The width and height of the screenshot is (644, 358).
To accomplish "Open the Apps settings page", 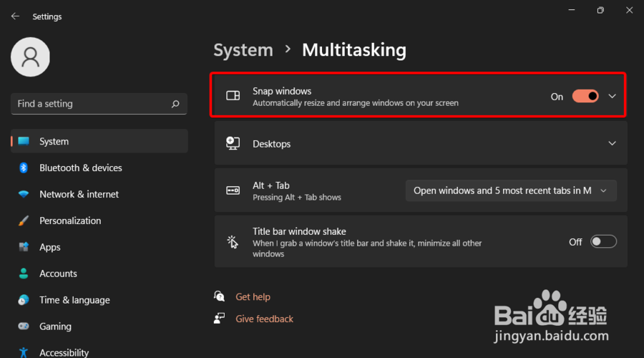I will pos(50,247).
